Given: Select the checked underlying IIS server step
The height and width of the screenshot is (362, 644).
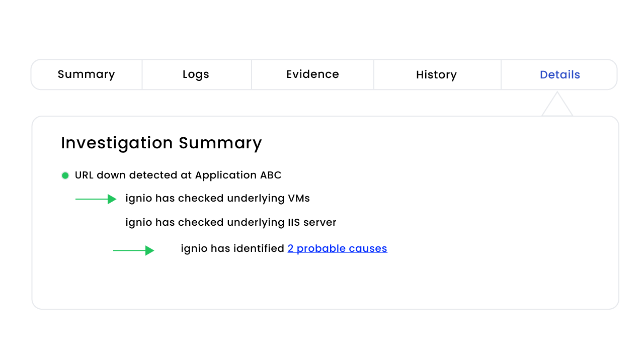Looking at the screenshot, I should tap(230, 222).
